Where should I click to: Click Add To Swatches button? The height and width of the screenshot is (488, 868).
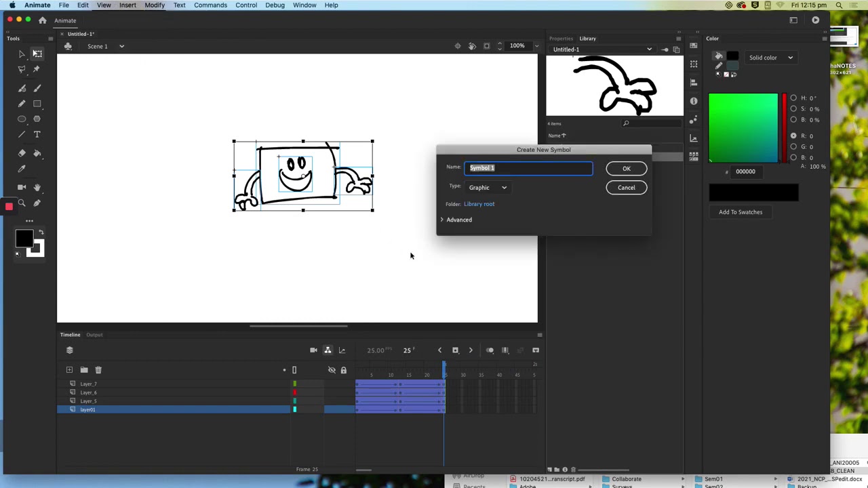(741, 212)
